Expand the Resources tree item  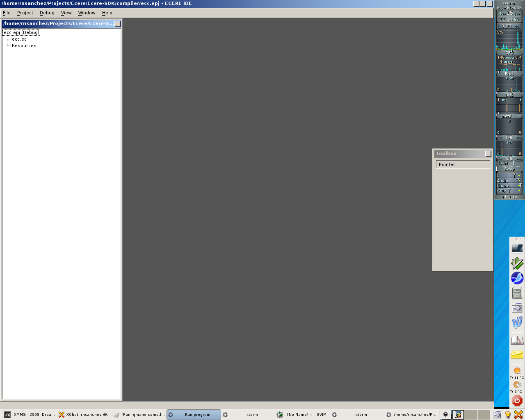[x=24, y=46]
